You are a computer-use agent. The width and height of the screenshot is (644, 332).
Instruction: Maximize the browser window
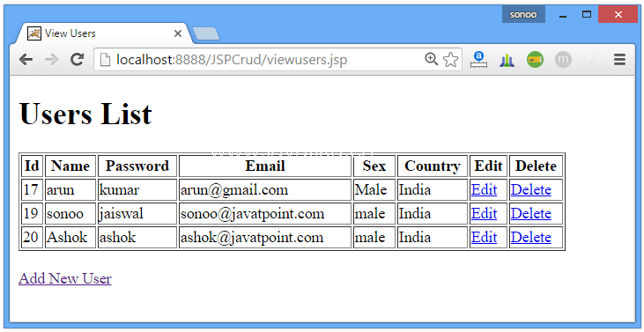click(587, 14)
